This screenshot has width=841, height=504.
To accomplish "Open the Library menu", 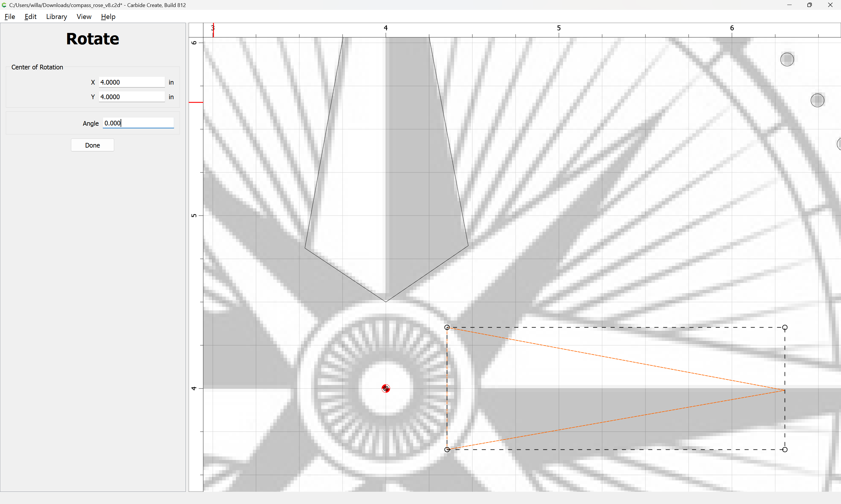I will tap(56, 17).
